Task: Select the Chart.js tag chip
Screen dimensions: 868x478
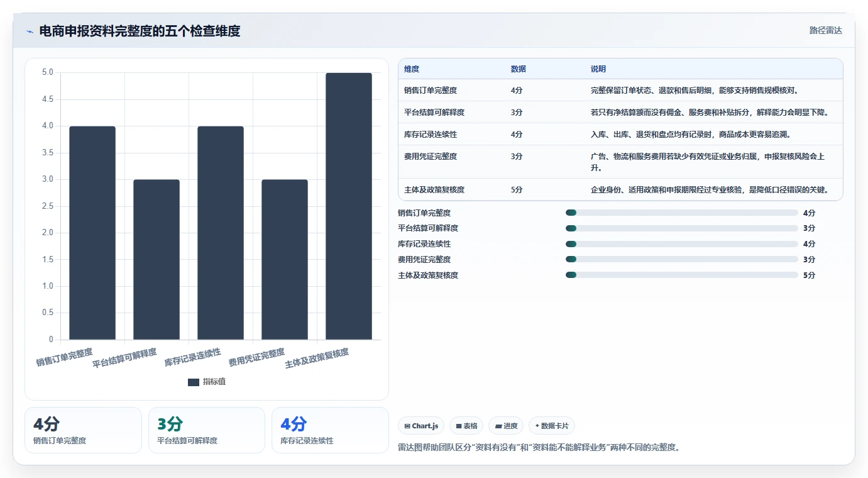Action: [x=421, y=426]
